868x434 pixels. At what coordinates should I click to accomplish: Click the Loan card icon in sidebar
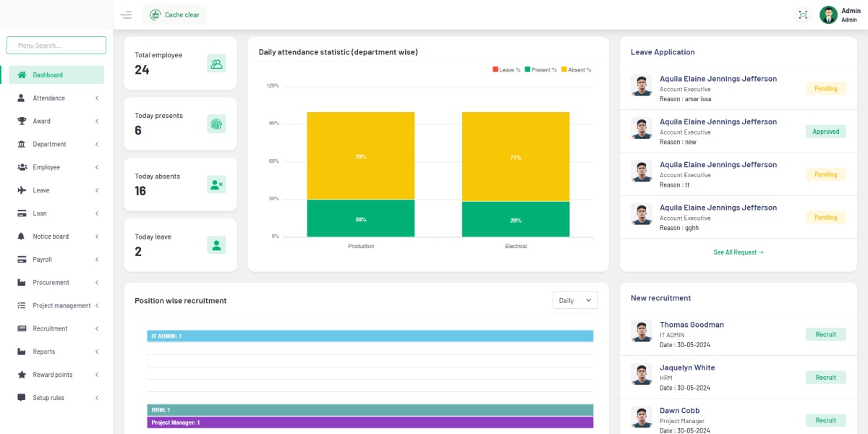22,213
